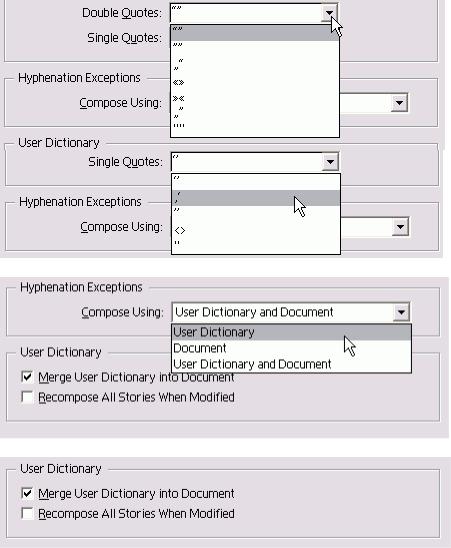Uncheck Merge User Dictionary beneath the open list
451x548 pixels.
coord(27,377)
